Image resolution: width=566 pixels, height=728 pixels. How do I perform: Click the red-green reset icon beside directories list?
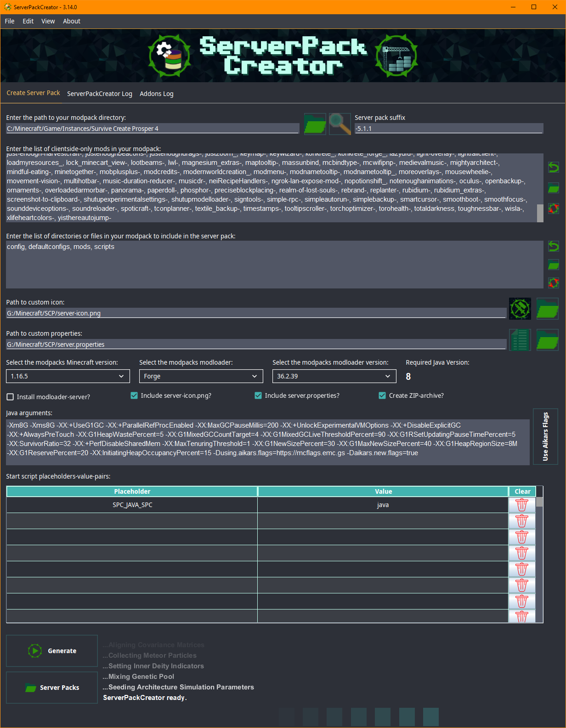click(554, 282)
